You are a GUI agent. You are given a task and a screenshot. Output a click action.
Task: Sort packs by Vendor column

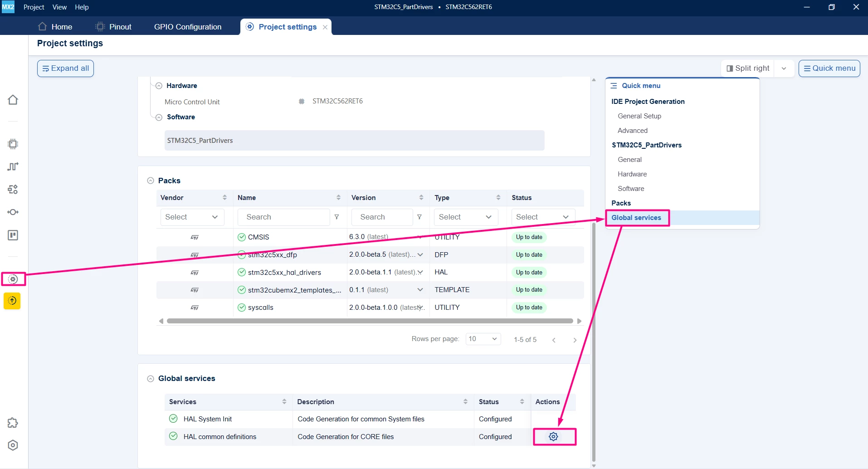(x=224, y=197)
